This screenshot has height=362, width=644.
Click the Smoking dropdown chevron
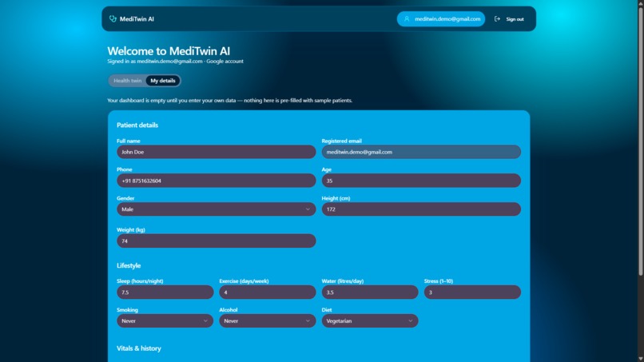pos(205,321)
